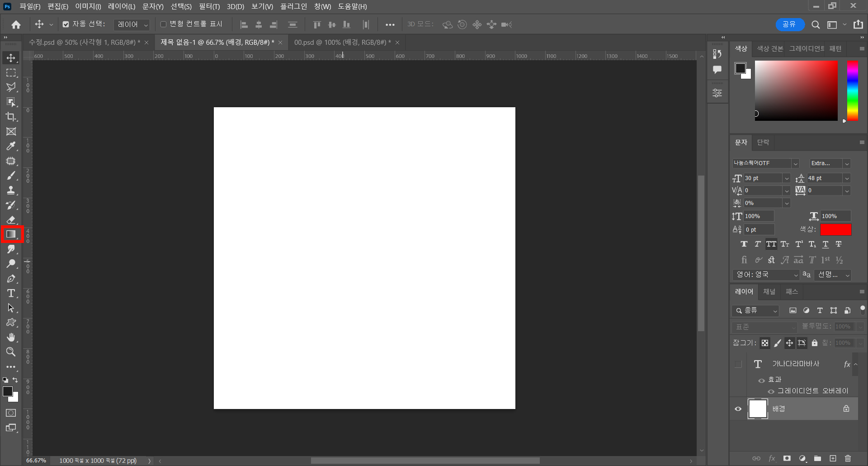Open the 파일(F) menu
868x466 pixels.
point(30,6)
